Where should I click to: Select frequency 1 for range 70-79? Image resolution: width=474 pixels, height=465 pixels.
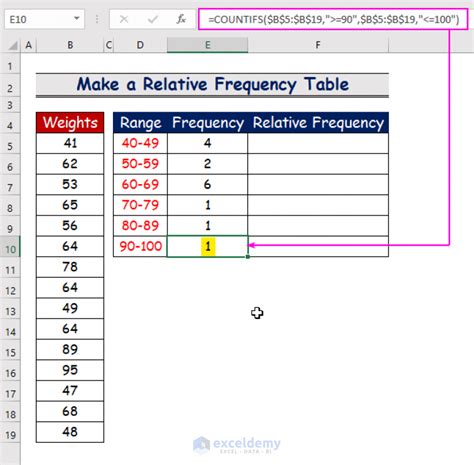(207, 205)
